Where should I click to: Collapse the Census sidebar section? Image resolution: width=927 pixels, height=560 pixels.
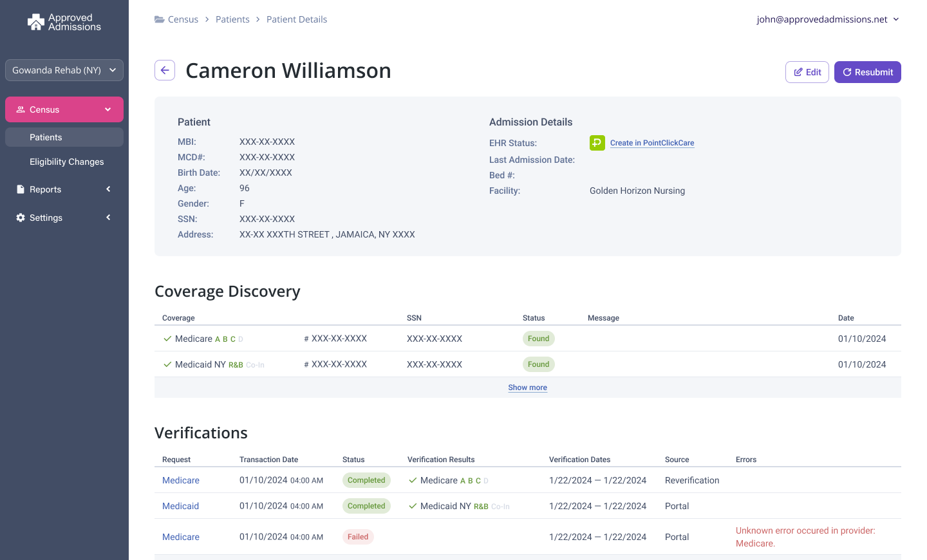(x=108, y=109)
